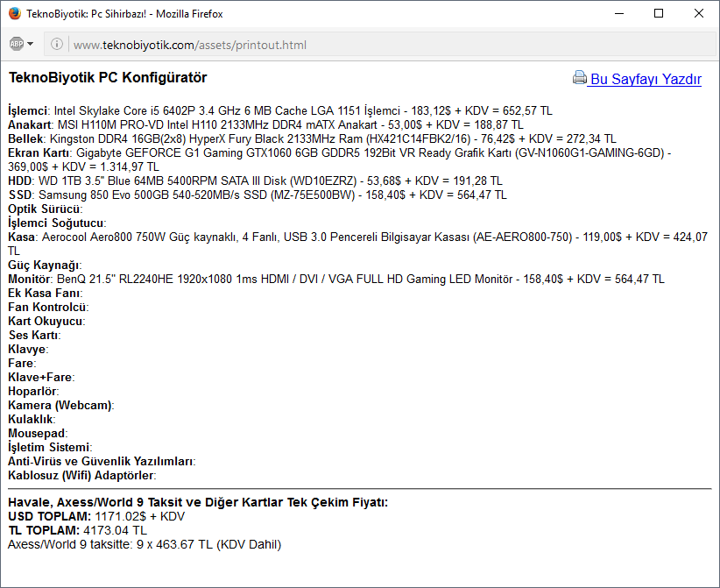720x588 pixels.
Task: Click the teknobiyotik.com URL address field
Action: click(380, 45)
